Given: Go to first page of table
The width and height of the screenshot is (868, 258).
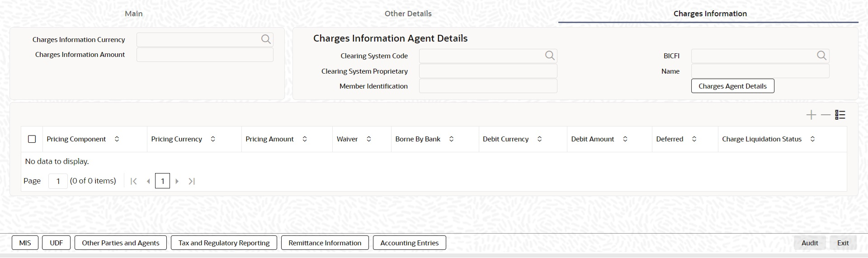Looking at the screenshot, I should click(133, 181).
